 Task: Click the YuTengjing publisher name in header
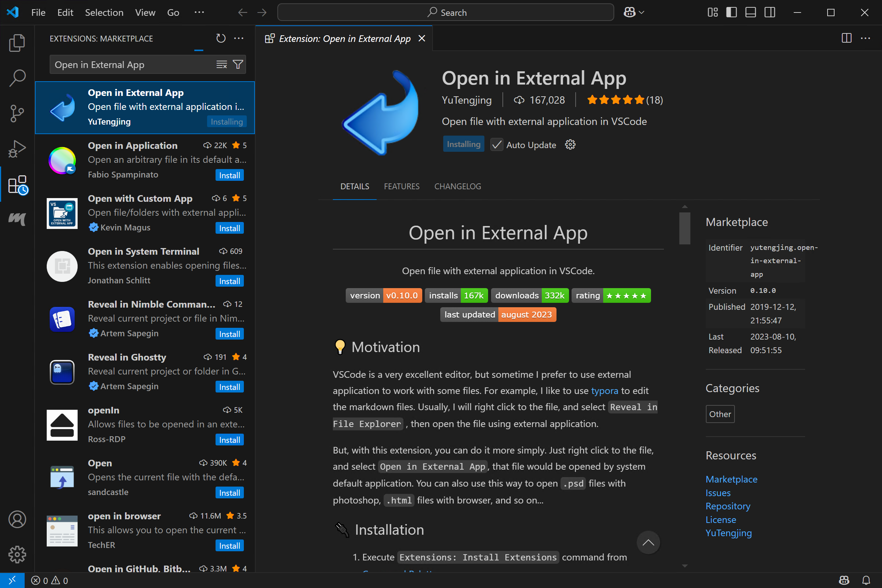tap(466, 100)
